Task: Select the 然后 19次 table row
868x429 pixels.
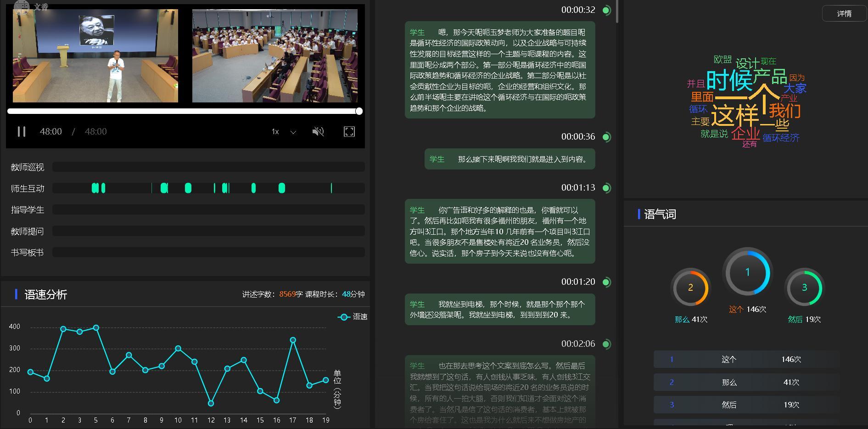Action: click(x=746, y=405)
